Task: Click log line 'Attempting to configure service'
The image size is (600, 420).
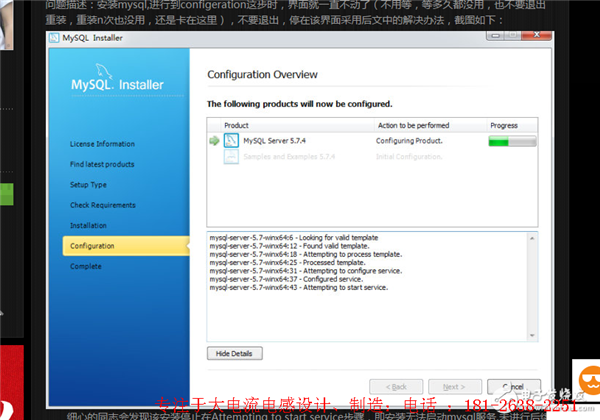Action: (306, 271)
